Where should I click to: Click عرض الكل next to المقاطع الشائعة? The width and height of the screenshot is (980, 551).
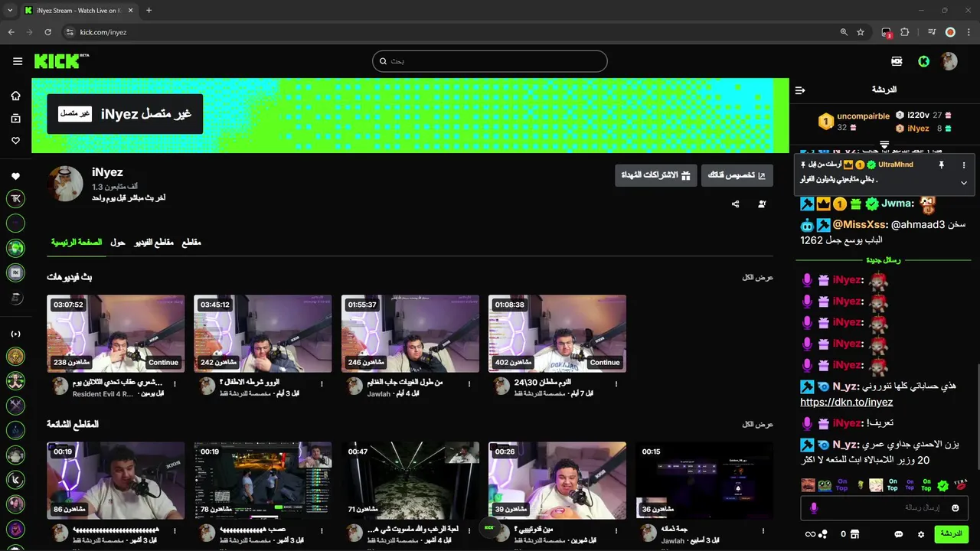[x=757, y=424]
